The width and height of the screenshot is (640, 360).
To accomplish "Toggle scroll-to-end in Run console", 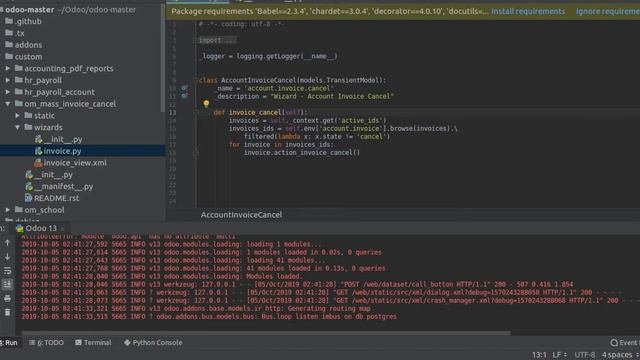I will (x=7, y=284).
